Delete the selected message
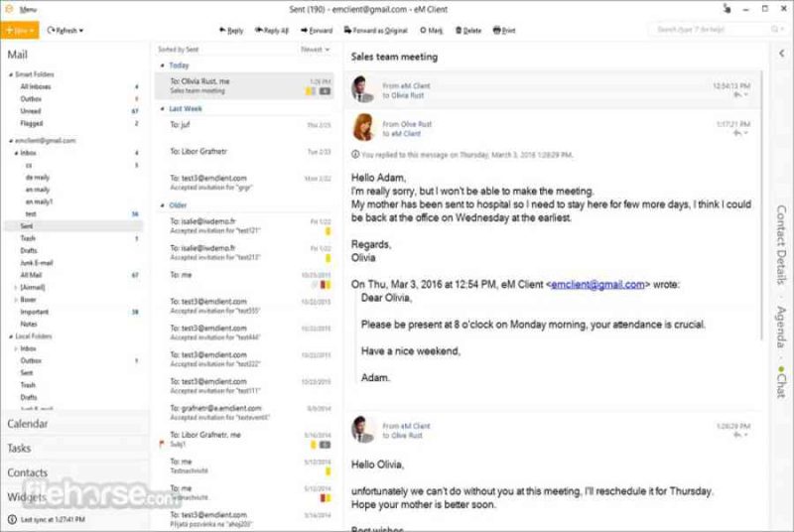Image resolution: width=794 pixels, height=532 pixels. pyautogui.click(x=467, y=31)
